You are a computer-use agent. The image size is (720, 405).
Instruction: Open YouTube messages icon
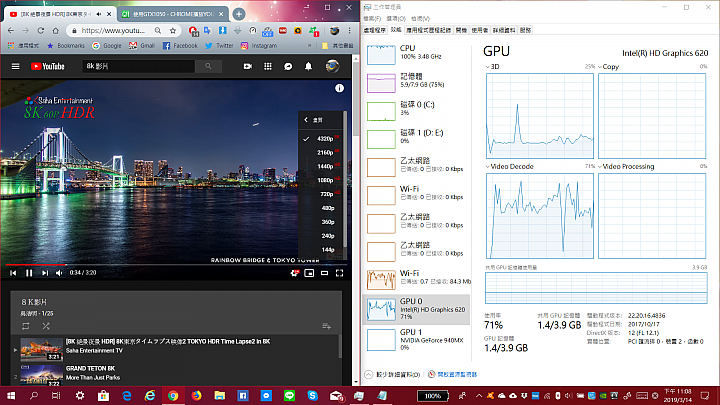pos(288,67)
